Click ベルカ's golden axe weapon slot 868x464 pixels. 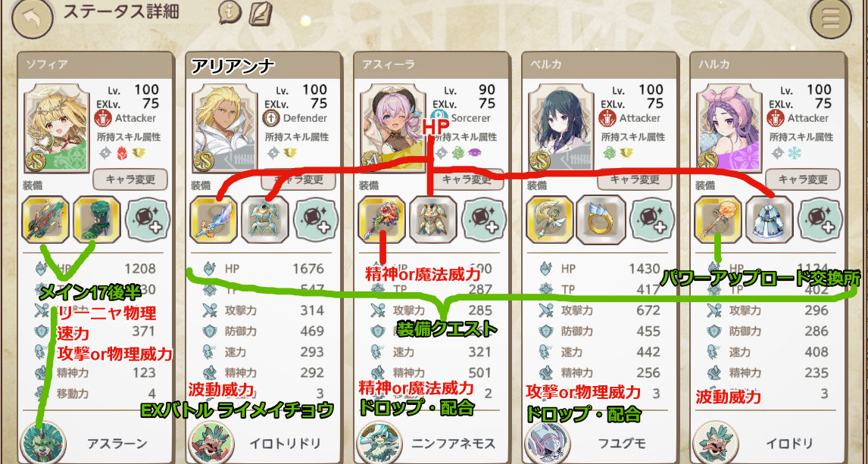pyautogui.click(x=550, y=220)
